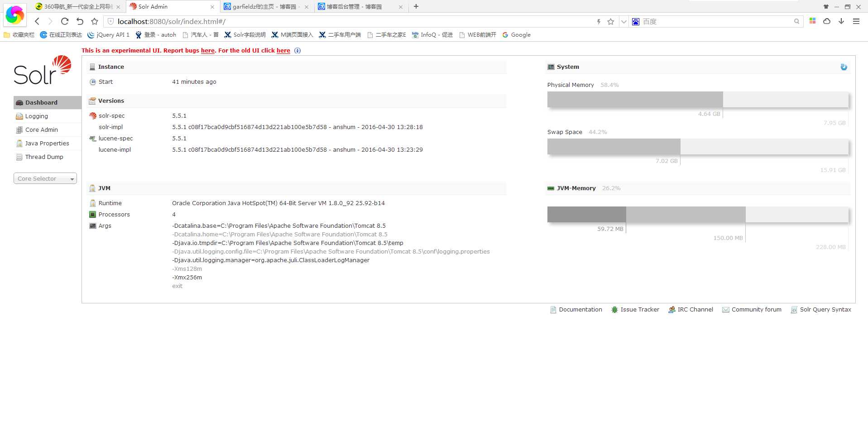This screenshot has width=868, height=446.
Task: Click the Dashboard sidebar icon
Action: pos(19,103)
